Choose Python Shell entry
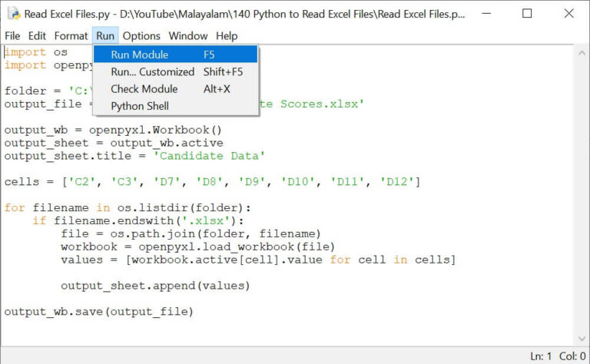 (175, 106)
